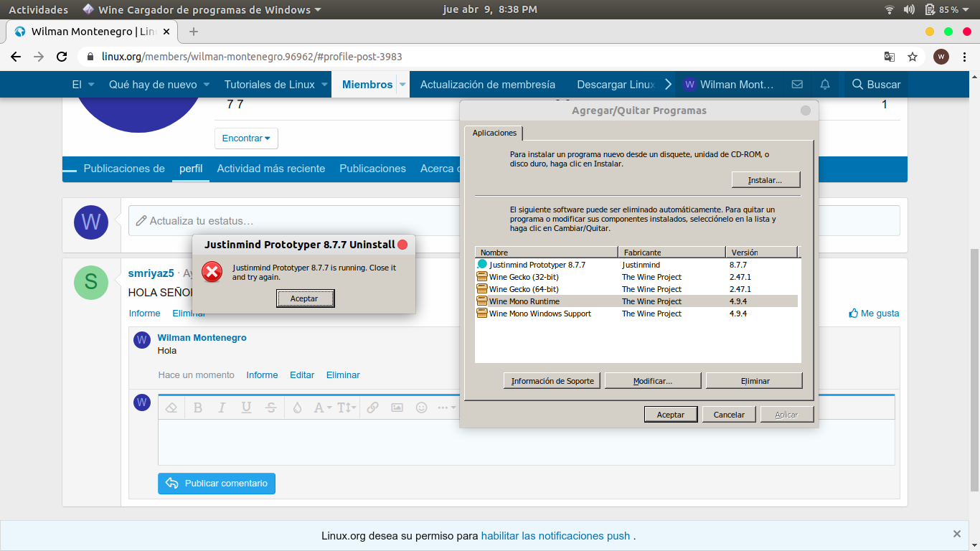980x551 pixels.
Task: Open Miembros navigation item
Action: tap(367, 85)
